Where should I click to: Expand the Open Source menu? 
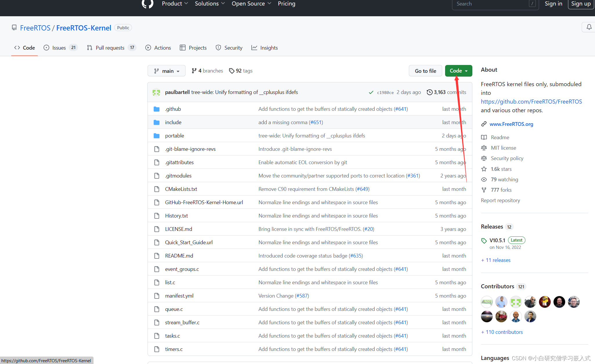coord(251,4)
